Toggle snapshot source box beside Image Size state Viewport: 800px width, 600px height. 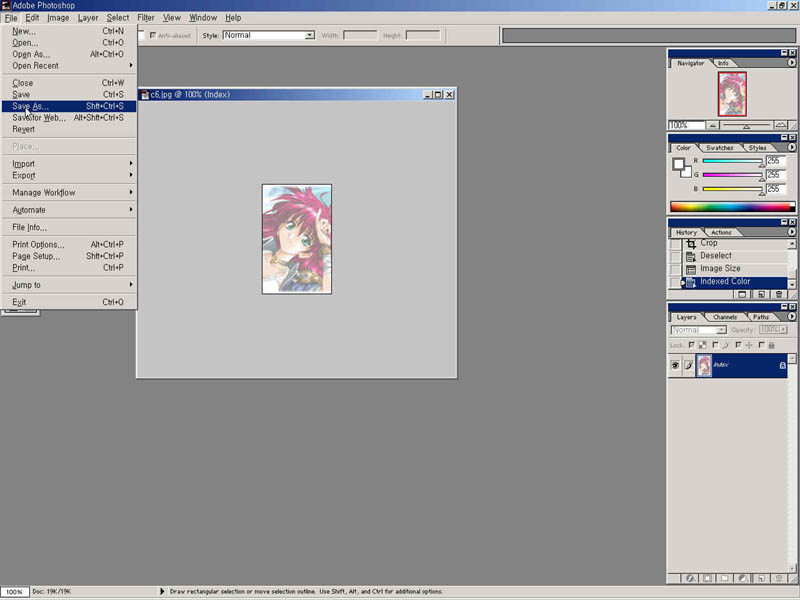[675, 269]
